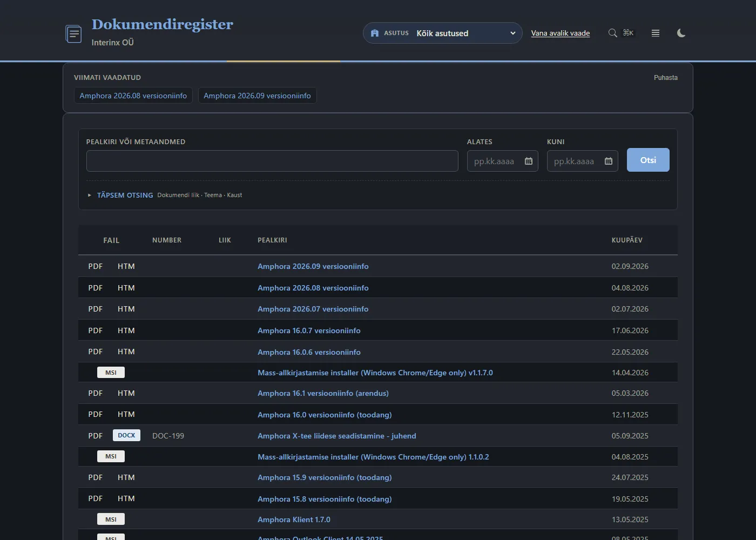Download MSI file for Mass-allkirjastamise installer 1.1.0.2
Image resolution: width=756 pixels, height=540 pixels.
point(111,456)
